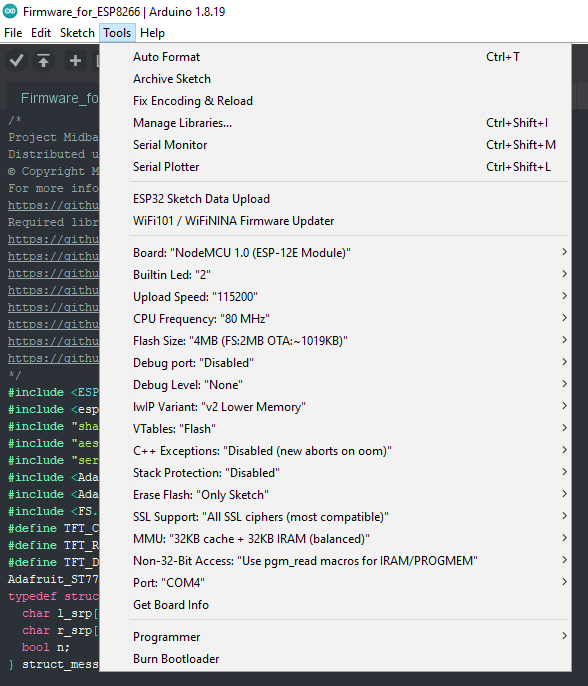Screen dimensions: 588x686
Task: Open the Edit menu
Action: coord(41,33)
